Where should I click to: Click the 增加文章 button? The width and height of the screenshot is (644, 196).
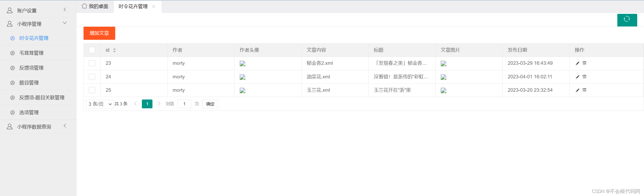click(99, 33)
